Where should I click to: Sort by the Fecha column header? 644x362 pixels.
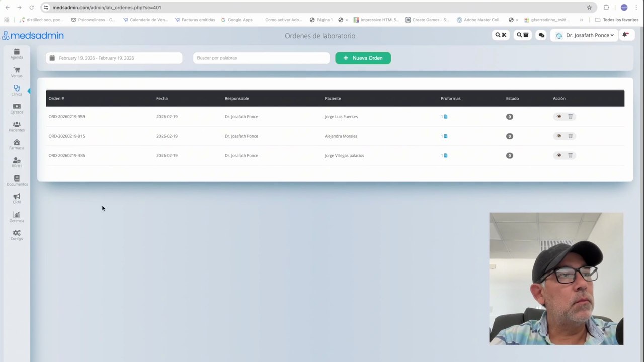[162, 99]
